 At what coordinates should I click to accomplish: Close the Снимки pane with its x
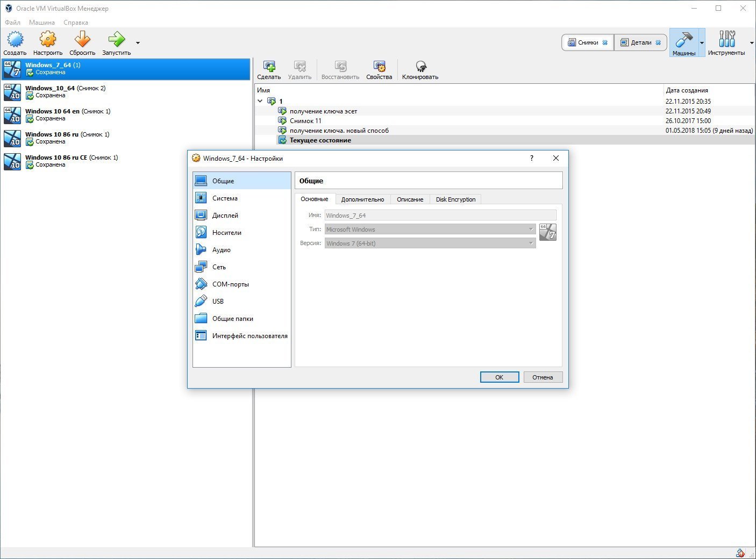[605, 42]
